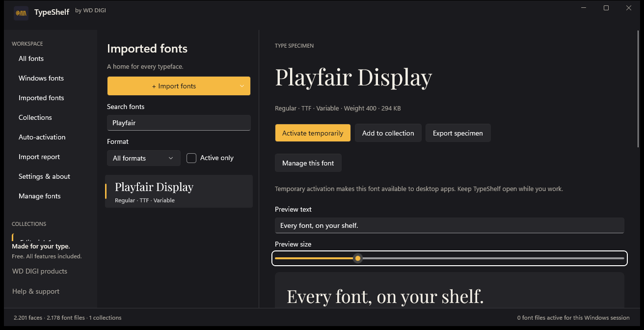
Task: Enable the Active only checkbox
Action: coord(191,158)
